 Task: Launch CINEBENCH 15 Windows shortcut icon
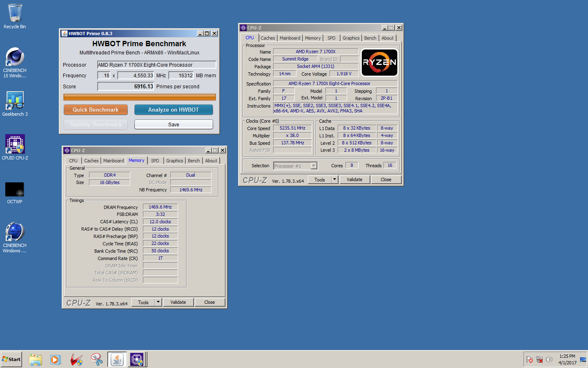point(15,62)
